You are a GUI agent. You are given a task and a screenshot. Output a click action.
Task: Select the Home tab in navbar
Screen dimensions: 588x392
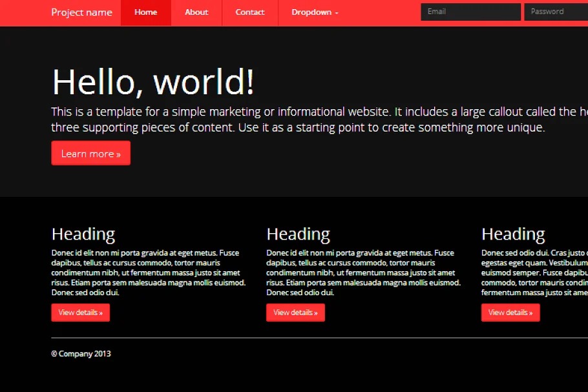[146, 12]
